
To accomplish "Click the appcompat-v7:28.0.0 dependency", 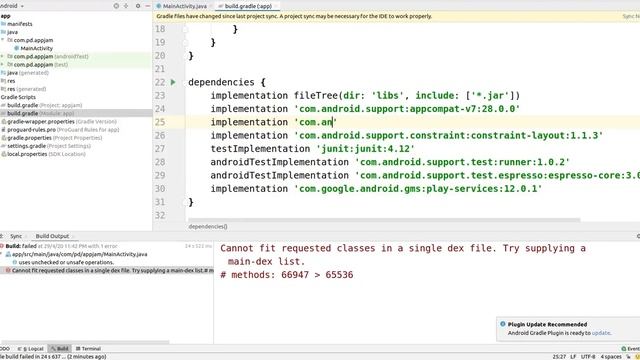I will pos(407,109).
